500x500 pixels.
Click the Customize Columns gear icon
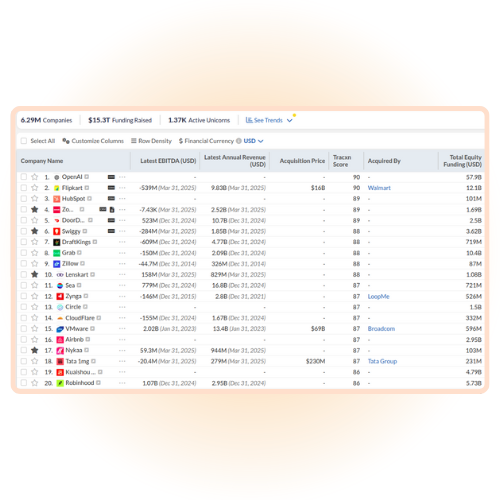point(66,141)
